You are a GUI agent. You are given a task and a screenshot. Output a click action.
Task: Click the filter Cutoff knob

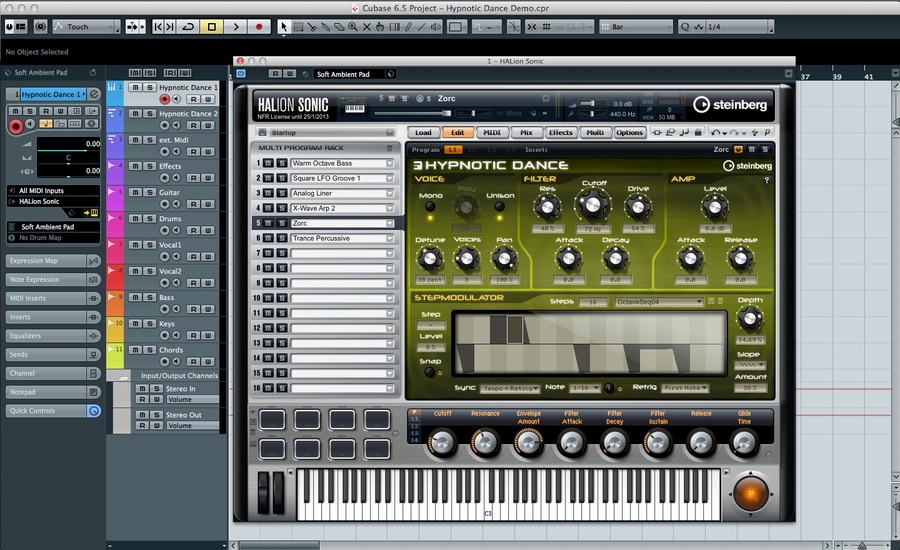[592, 204]
